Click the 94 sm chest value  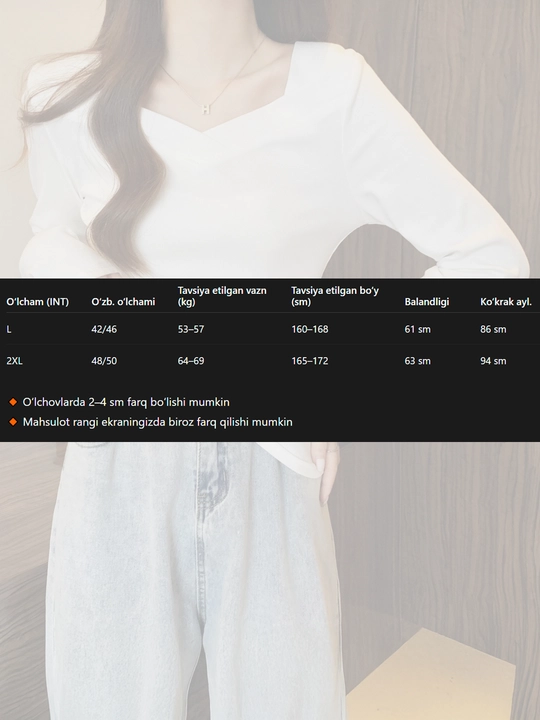493,361
